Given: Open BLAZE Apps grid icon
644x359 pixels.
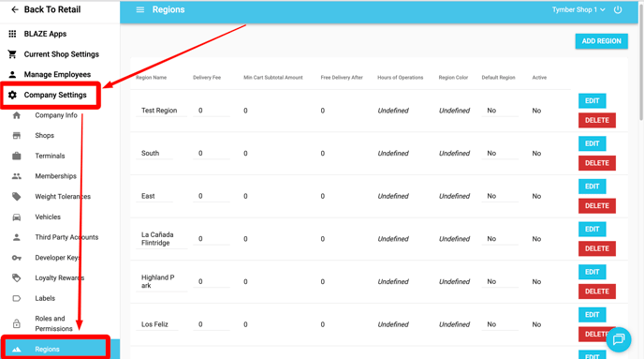Looking at the screenshot, I should click(x=12, y=34).
